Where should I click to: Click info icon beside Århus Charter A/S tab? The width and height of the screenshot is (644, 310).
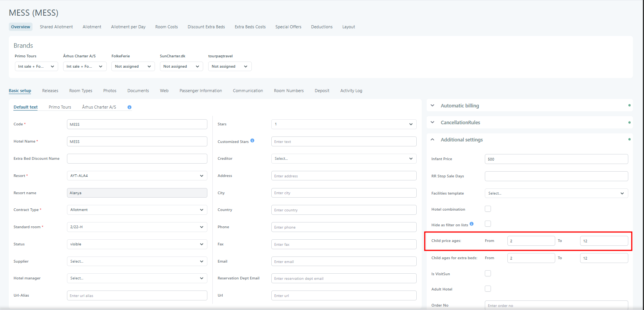pyautogui.click(x=129, y=107)
